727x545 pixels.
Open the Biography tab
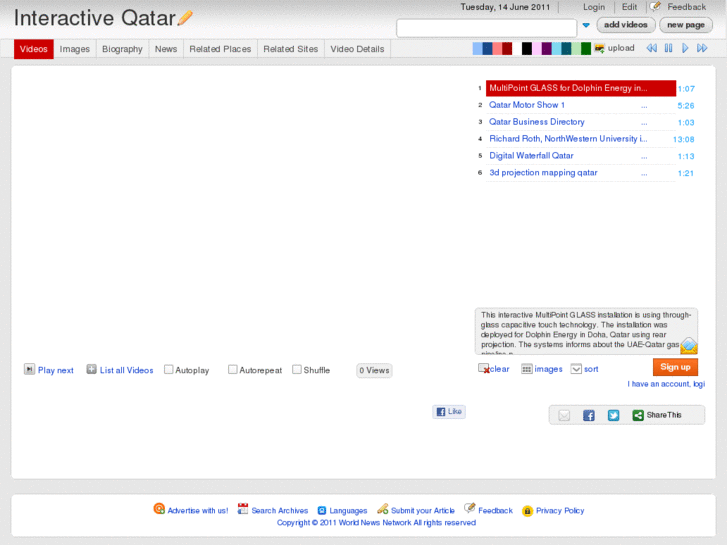[122, 49]
